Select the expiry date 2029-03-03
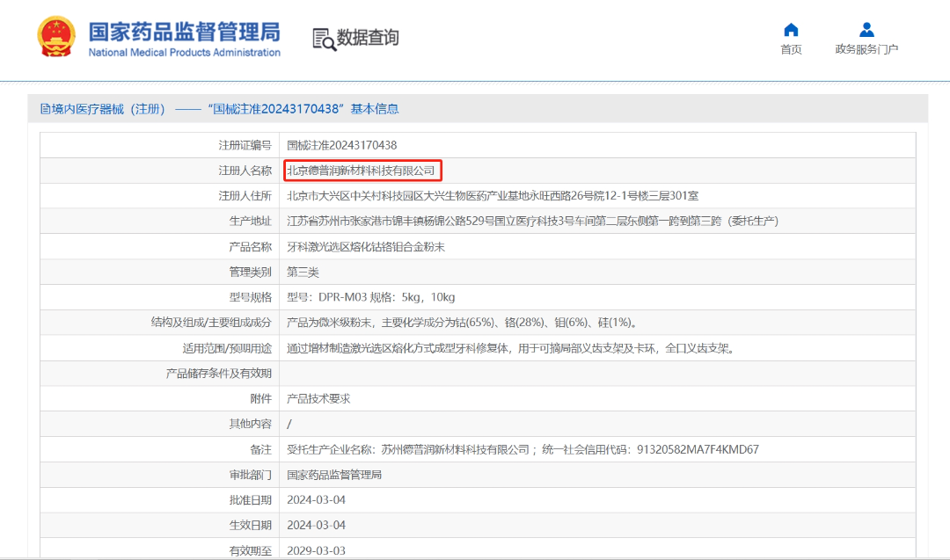Screen dimensions: 950x560 click(x=317, y=551)
